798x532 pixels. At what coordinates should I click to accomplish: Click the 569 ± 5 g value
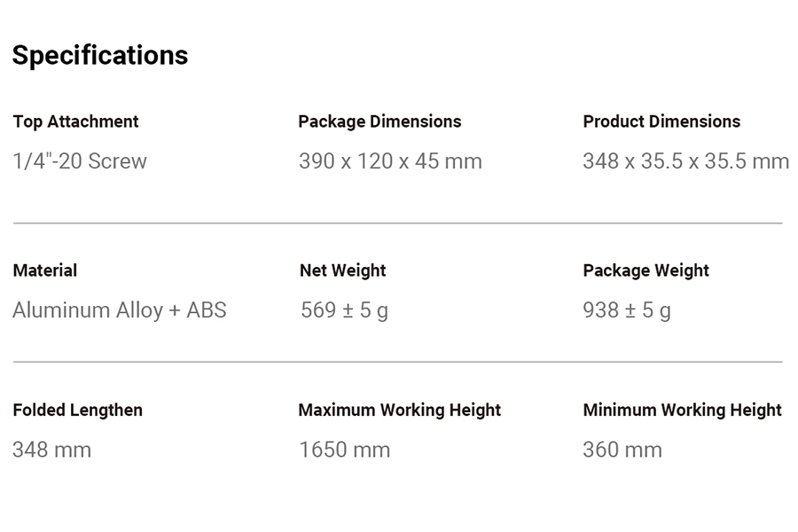click(345, 310)
